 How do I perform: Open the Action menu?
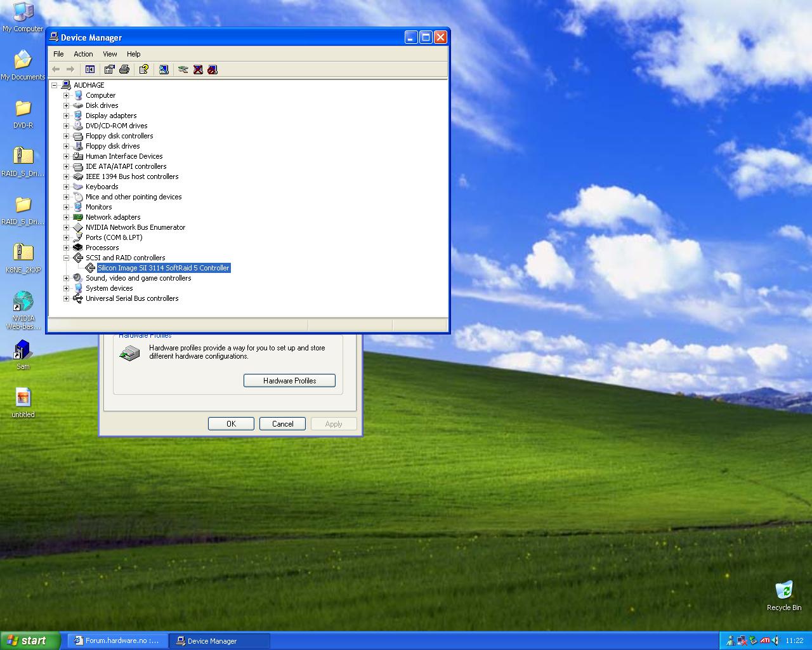point(83,54)
